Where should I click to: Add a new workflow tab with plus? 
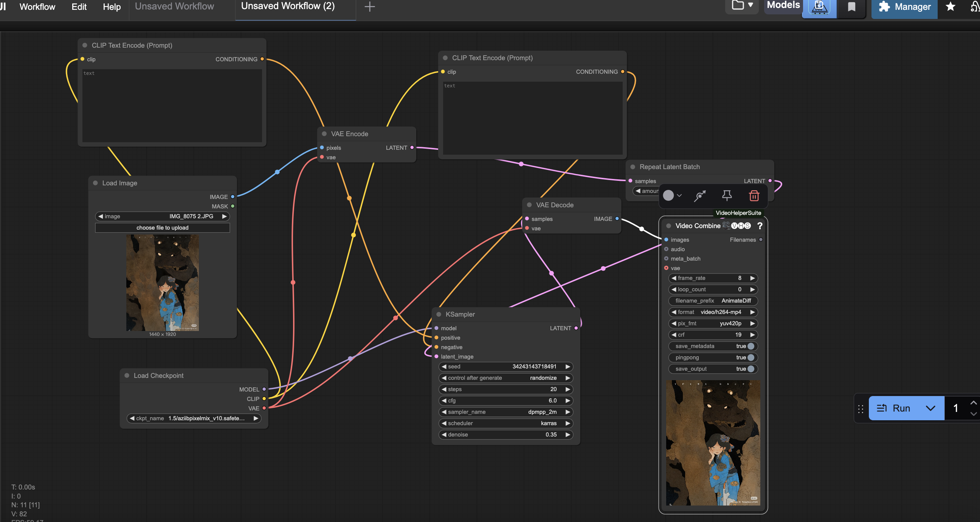(x=369, y=7)
